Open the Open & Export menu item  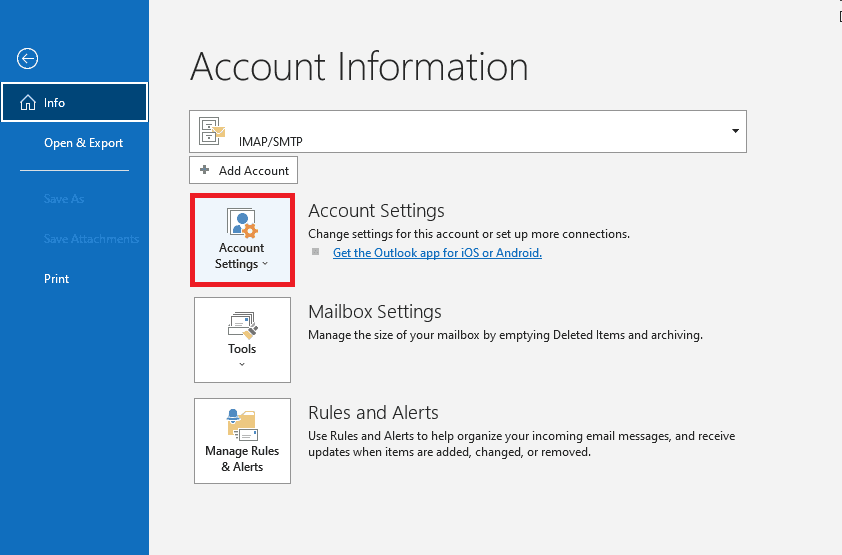coord(83,143)
